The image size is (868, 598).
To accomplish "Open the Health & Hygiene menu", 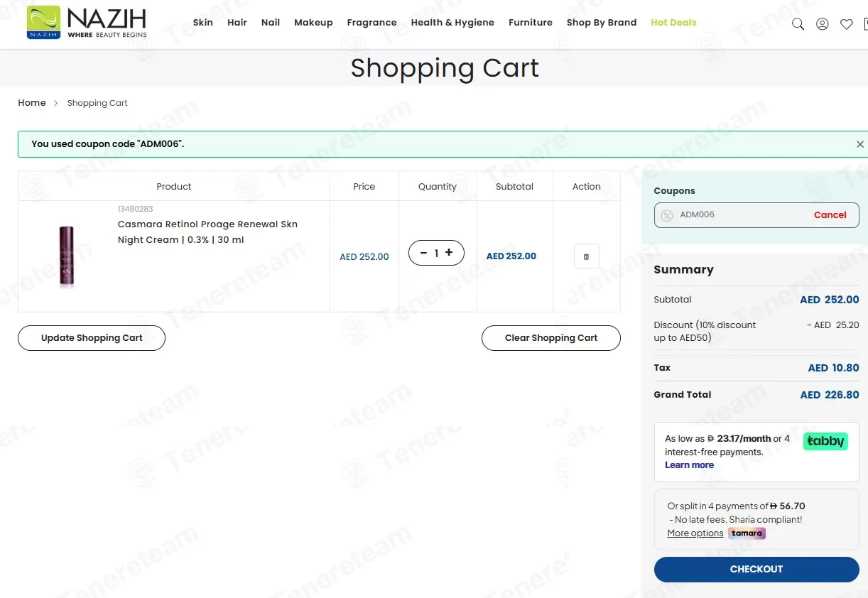I will coord(452,23).
